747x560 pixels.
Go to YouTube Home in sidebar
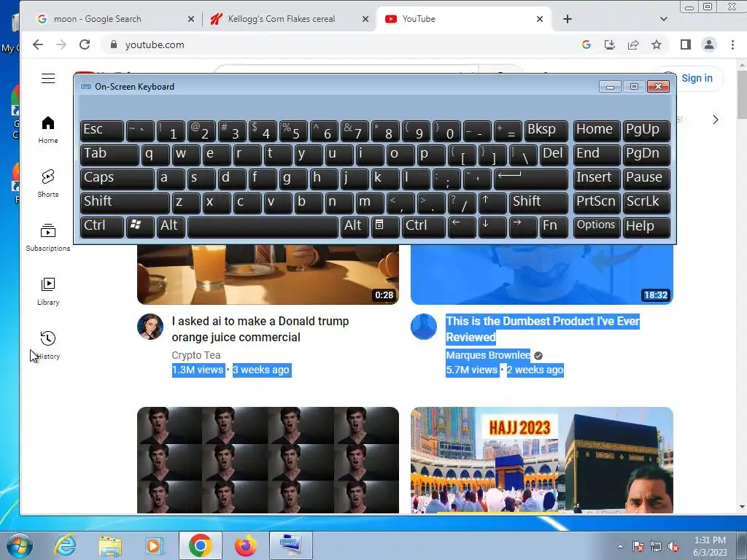point(48,130)
